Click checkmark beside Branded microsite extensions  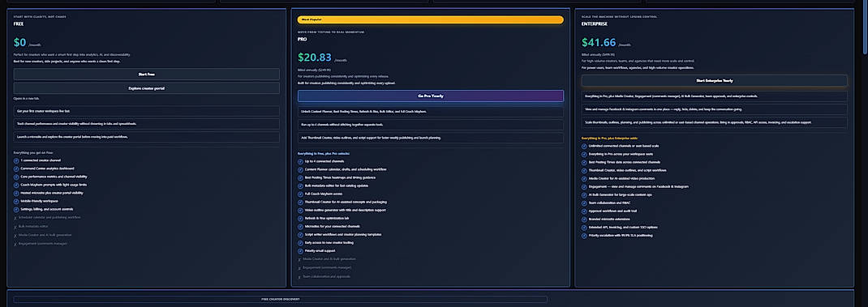584,220
